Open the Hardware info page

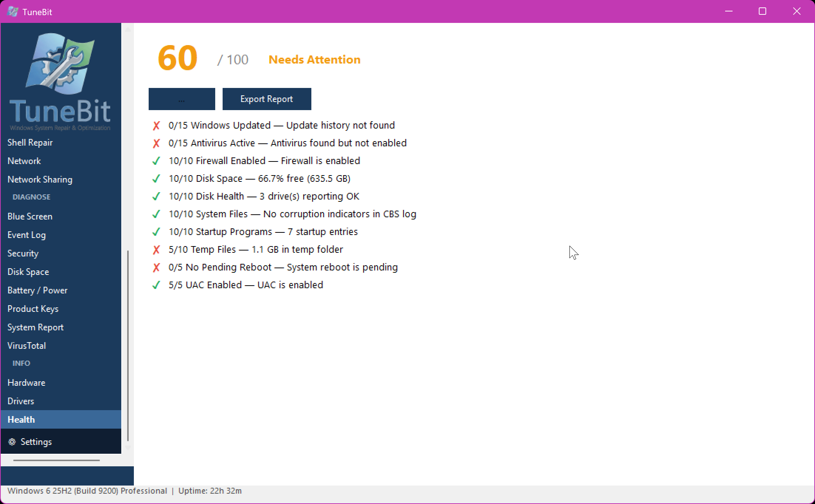[x=61, y=383]
